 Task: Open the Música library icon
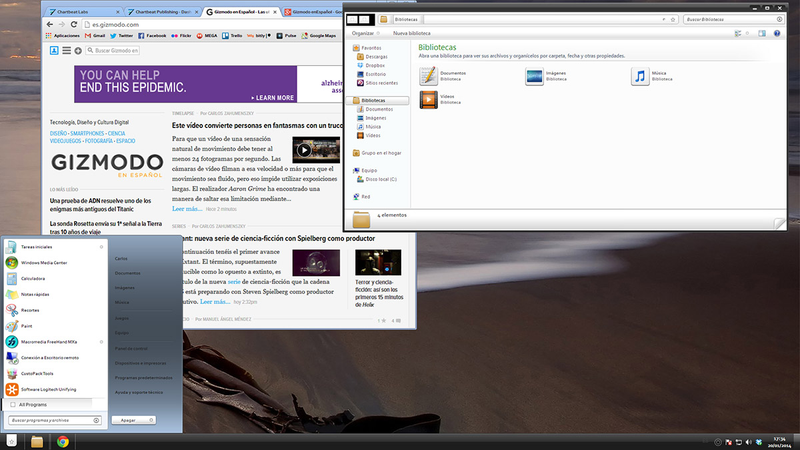(640, 76)
